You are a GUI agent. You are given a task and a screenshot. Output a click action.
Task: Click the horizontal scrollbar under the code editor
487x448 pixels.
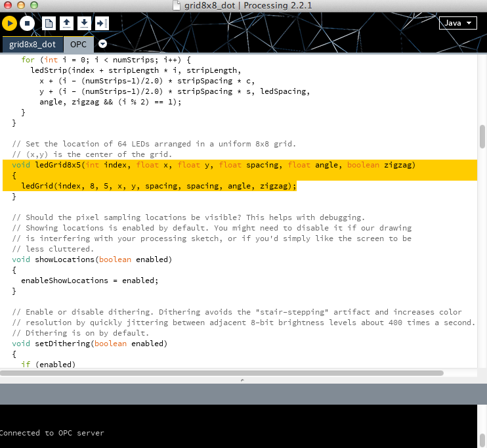(x=222, y=372)
